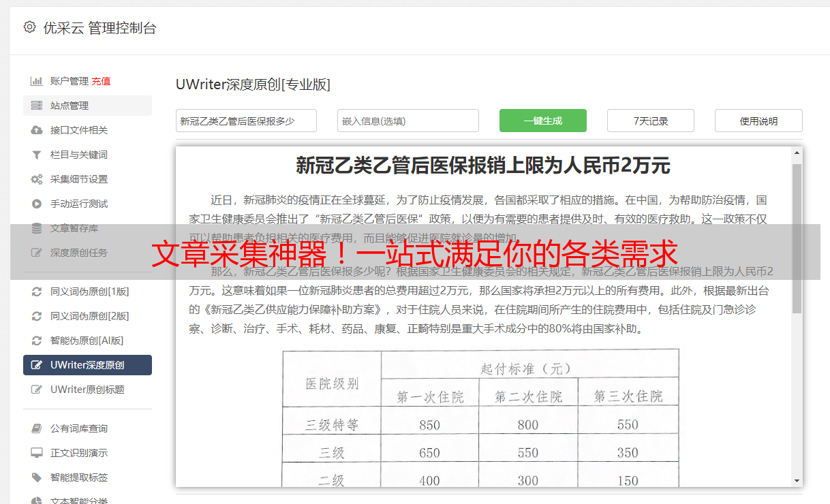
Task: Click the play icon for 手动运行测试
Action: click(x=37, y=204)
